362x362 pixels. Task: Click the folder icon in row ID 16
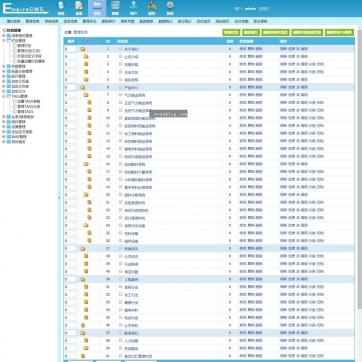tap(86, 164)
